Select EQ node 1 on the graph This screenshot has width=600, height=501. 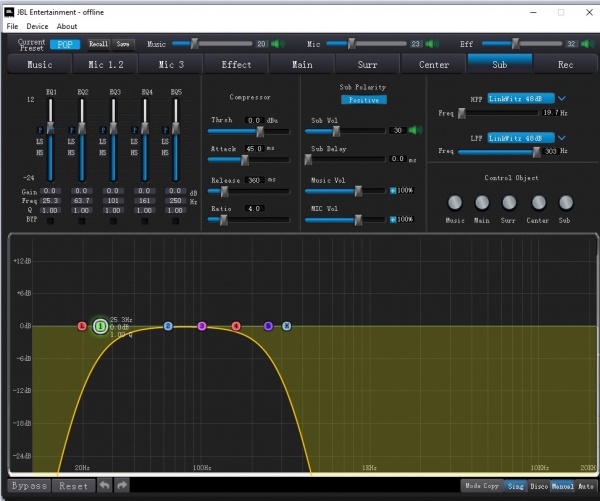click(x=100, y=326)
